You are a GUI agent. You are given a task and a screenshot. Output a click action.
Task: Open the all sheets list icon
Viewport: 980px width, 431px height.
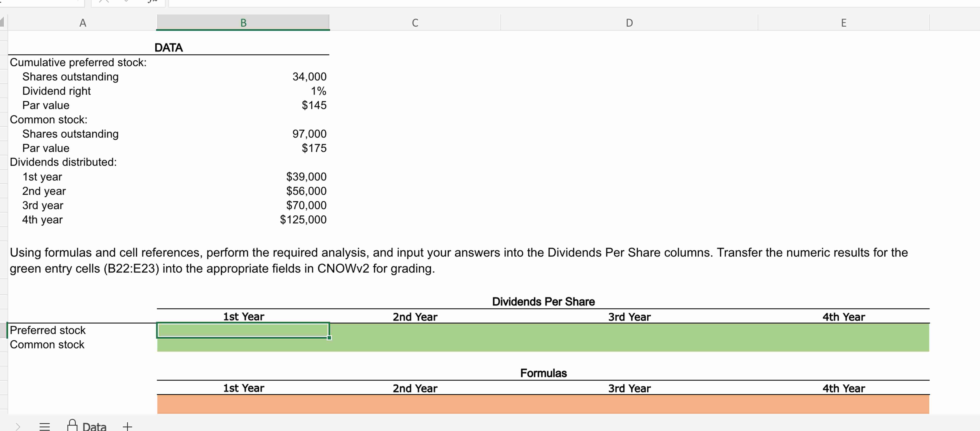pyautogui.click(x=45, y=426)
